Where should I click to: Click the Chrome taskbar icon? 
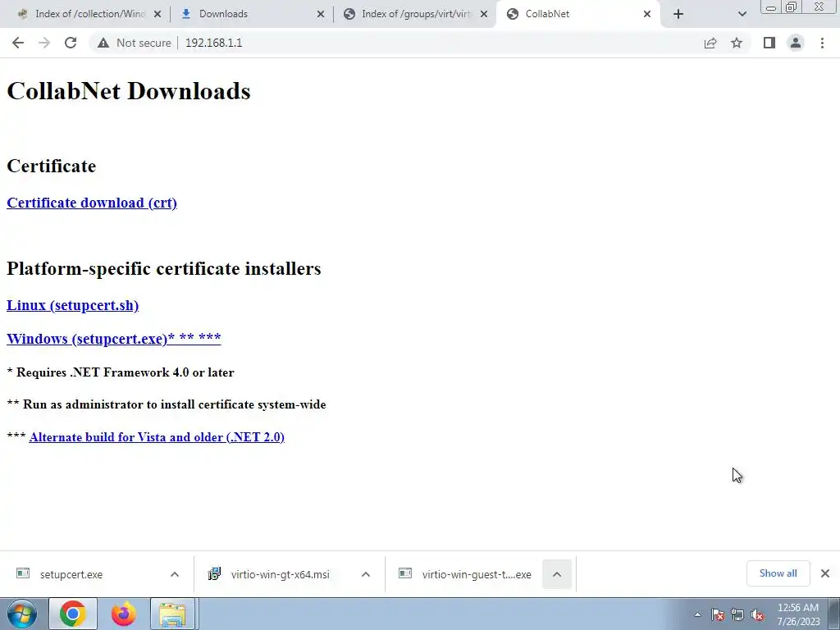(x=73, y=614)
